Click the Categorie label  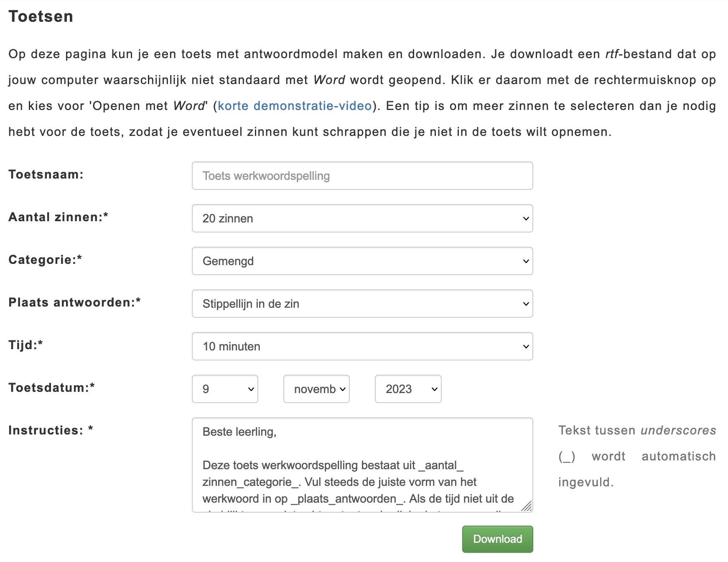45,260
